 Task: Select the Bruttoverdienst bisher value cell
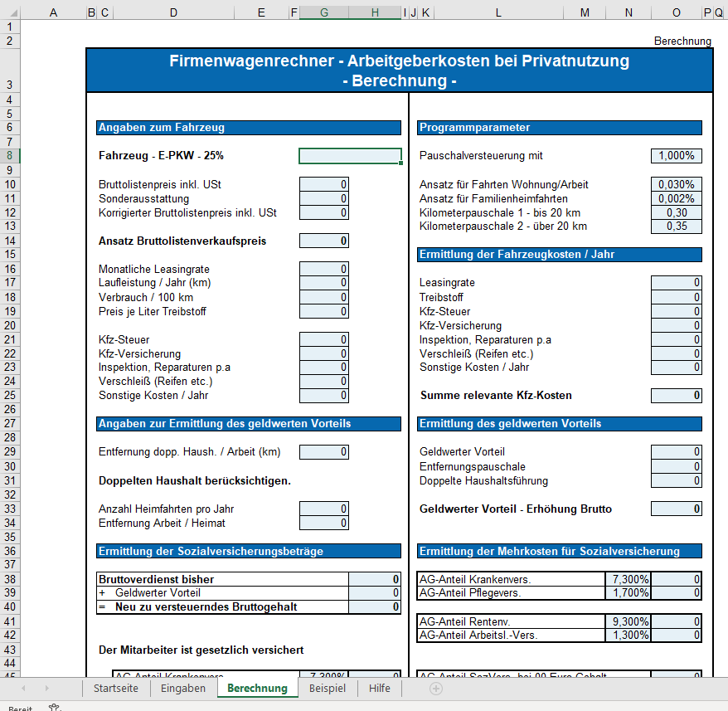[x=374, y=579]
